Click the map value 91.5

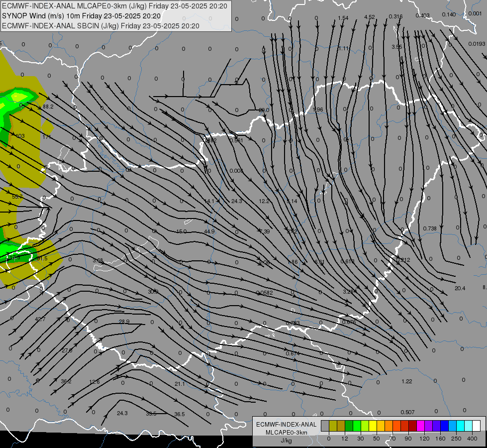click(42, 259)
